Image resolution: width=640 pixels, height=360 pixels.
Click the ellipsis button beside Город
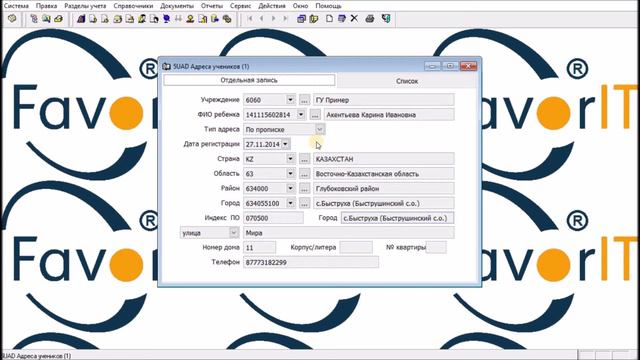(304, 203)
